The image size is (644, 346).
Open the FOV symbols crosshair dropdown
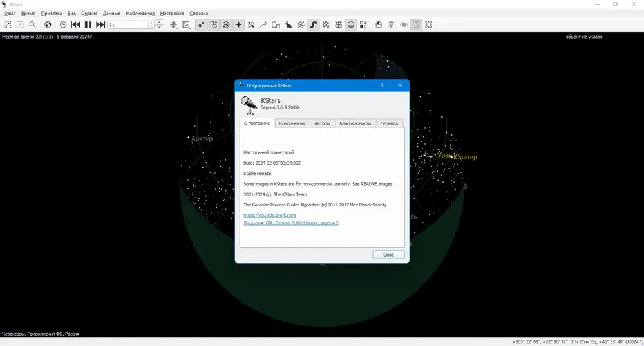click(x=174, y=24)
